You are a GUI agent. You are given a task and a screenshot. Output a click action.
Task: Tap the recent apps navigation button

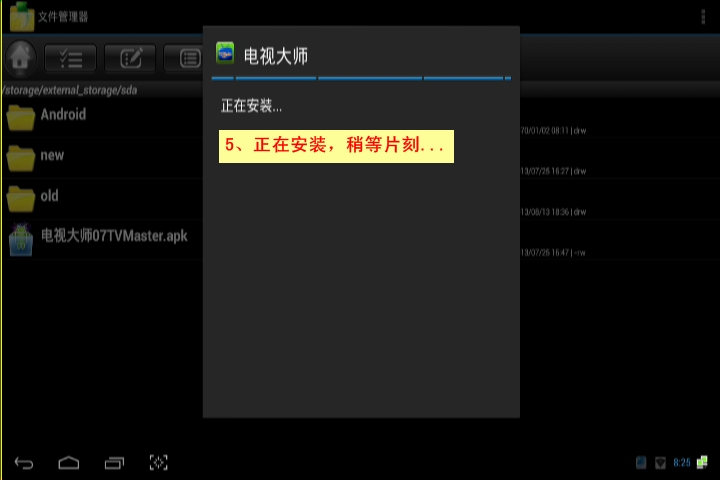[114, 463]
